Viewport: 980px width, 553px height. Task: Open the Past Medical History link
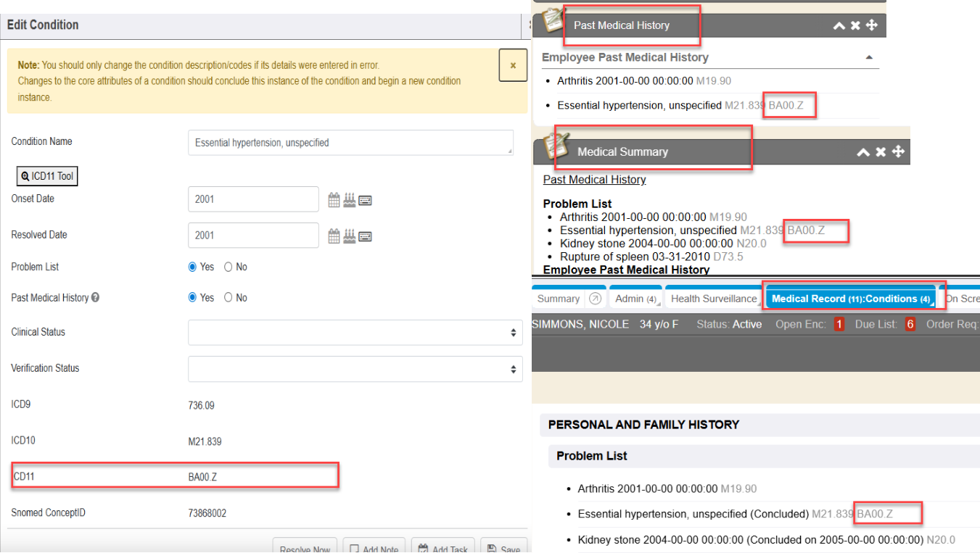point(594,180)
